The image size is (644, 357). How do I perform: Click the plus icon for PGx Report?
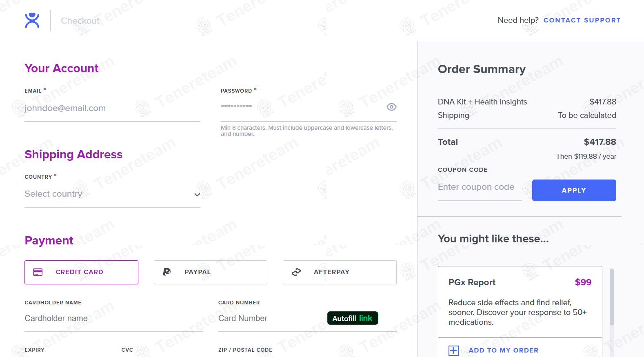pos(453,350)
